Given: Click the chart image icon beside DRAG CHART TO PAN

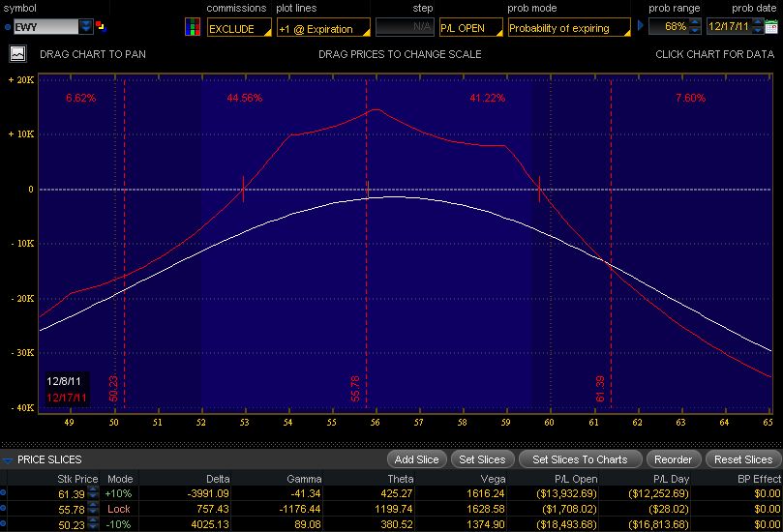Looking at the screenshot, I should coord(18,53).
